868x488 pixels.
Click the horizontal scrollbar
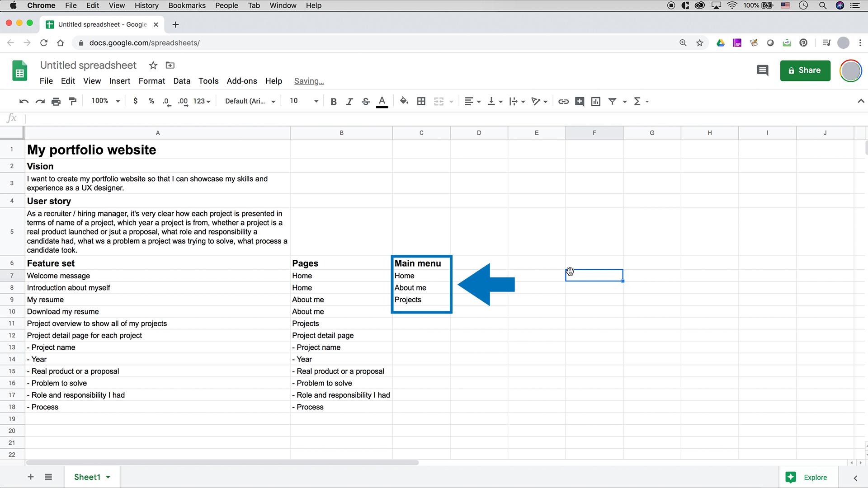[x=222, y=463]
